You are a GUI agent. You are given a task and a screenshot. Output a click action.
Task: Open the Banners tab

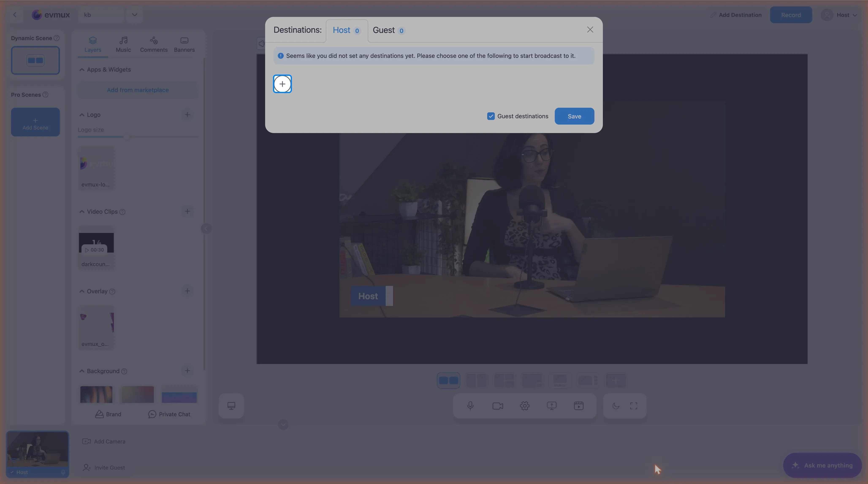pyautogui.click(x=184, y=45)
